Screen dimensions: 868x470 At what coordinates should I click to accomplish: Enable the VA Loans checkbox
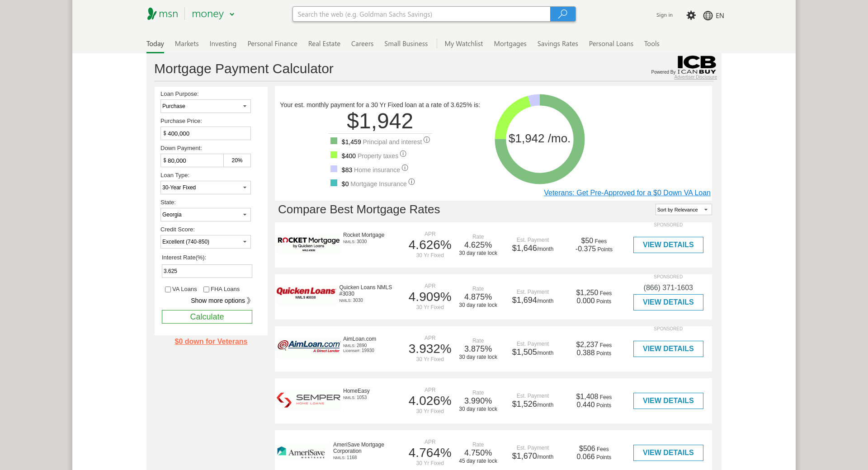click(168, 290)
